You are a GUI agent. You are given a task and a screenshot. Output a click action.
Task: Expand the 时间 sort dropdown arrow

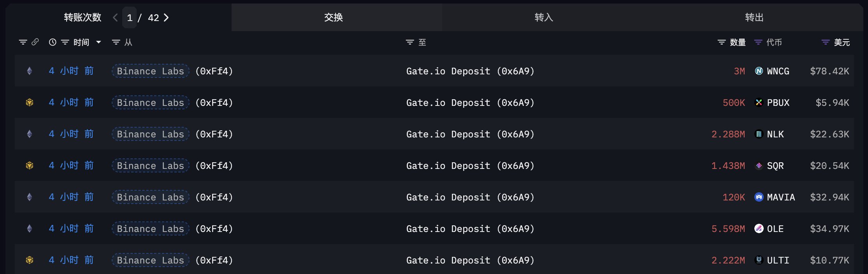(x=98, y=42)
